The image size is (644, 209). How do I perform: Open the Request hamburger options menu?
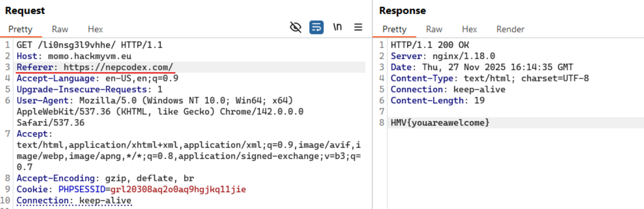pos(358,28)
